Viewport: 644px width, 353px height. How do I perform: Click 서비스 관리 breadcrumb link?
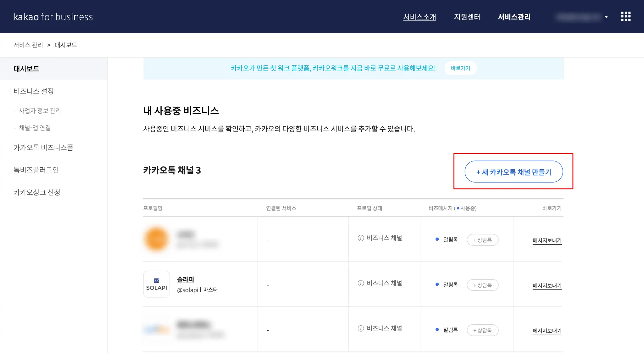28,45
